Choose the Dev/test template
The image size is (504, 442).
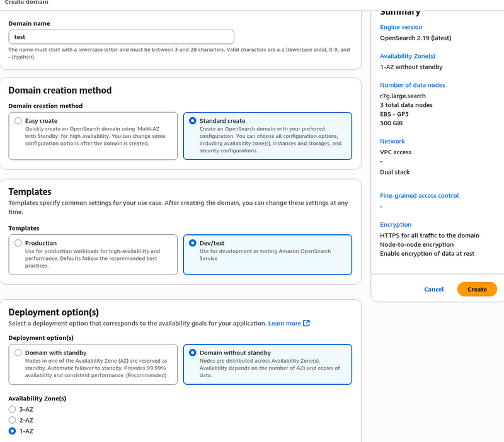tap(193, 243)
